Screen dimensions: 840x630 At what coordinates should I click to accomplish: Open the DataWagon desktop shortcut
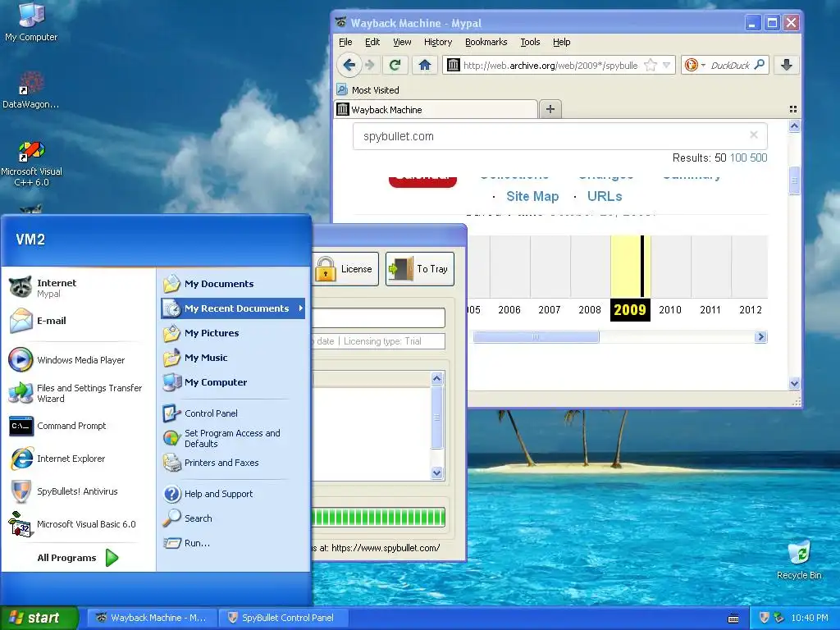click(31, 90)
